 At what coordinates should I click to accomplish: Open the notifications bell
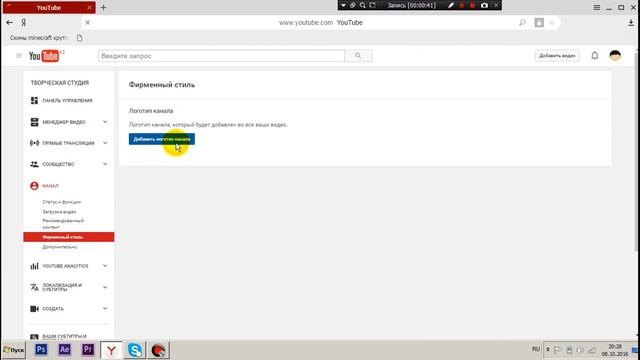coord(595,56)
